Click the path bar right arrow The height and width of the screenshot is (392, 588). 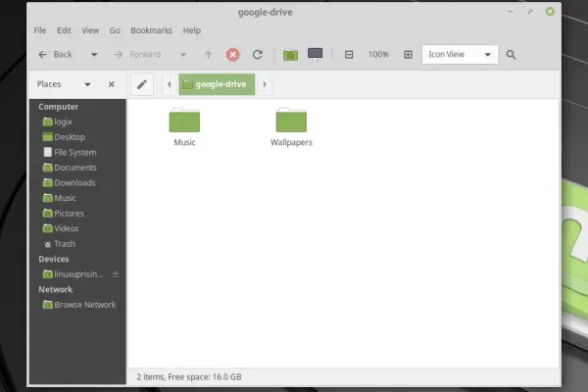pos(265,84)
